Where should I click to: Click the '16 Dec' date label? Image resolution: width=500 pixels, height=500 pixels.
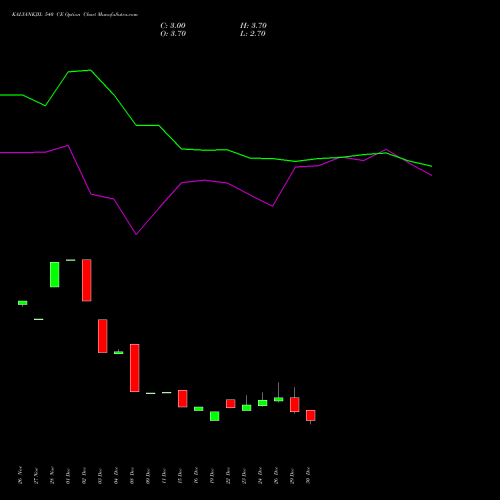196,476
